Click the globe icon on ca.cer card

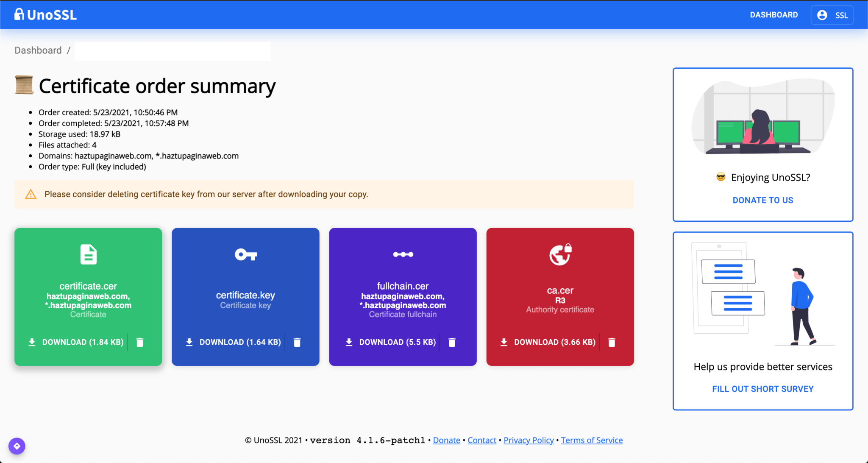(560, 254)
